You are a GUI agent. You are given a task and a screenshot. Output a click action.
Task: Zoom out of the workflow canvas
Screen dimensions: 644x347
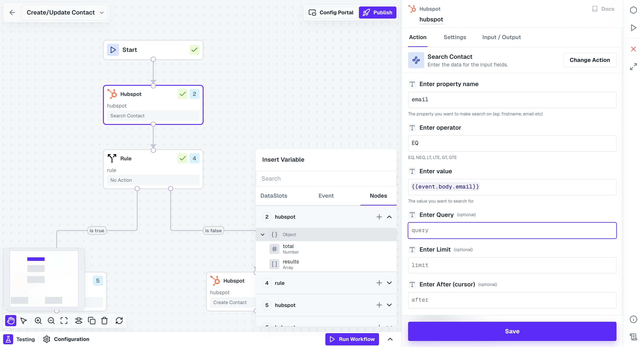pos(51,320)
